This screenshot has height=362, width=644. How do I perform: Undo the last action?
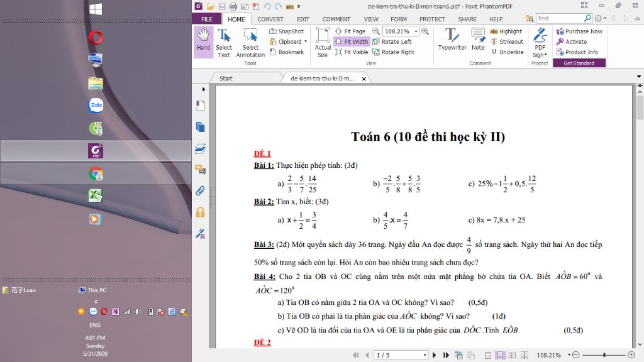tap(267, 6)
